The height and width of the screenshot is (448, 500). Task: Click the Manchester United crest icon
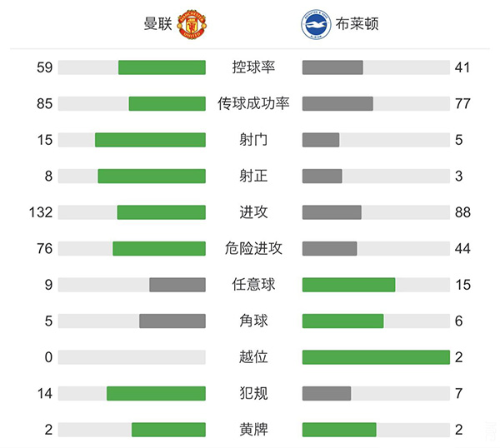(192, 25)
